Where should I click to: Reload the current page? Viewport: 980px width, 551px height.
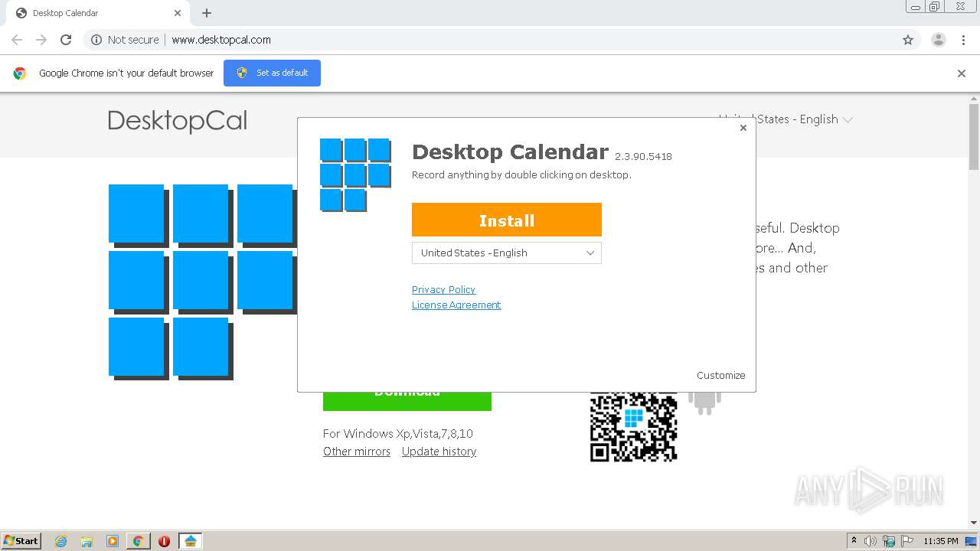point(66,40)
